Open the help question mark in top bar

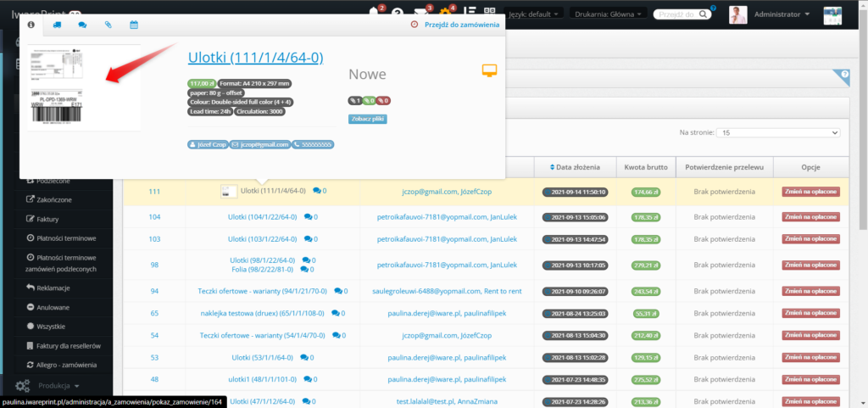tap(397, 14)
